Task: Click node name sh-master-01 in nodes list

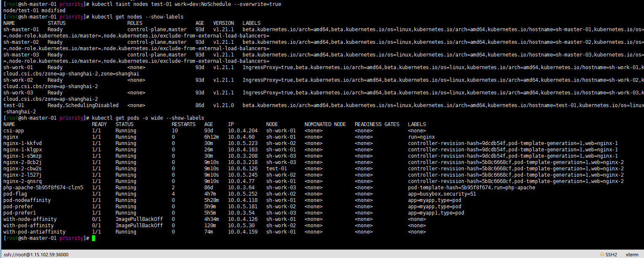Action: (21, 29)
